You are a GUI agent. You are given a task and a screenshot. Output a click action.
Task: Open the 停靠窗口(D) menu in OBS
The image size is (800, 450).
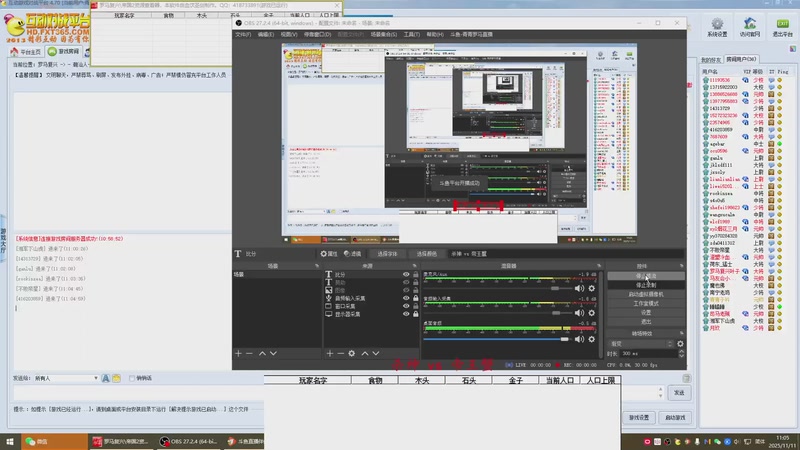point(317,34)
